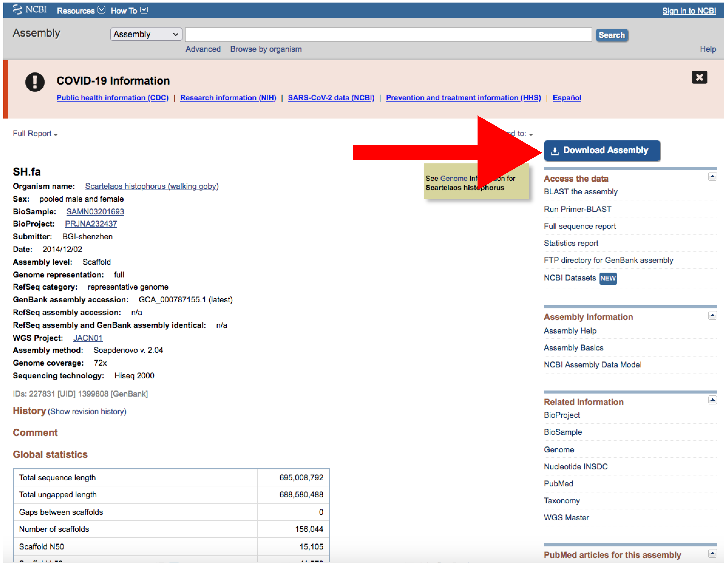Click the NCBI logo icon
Screen dimensions: 728x567
[x=17, y=10]
